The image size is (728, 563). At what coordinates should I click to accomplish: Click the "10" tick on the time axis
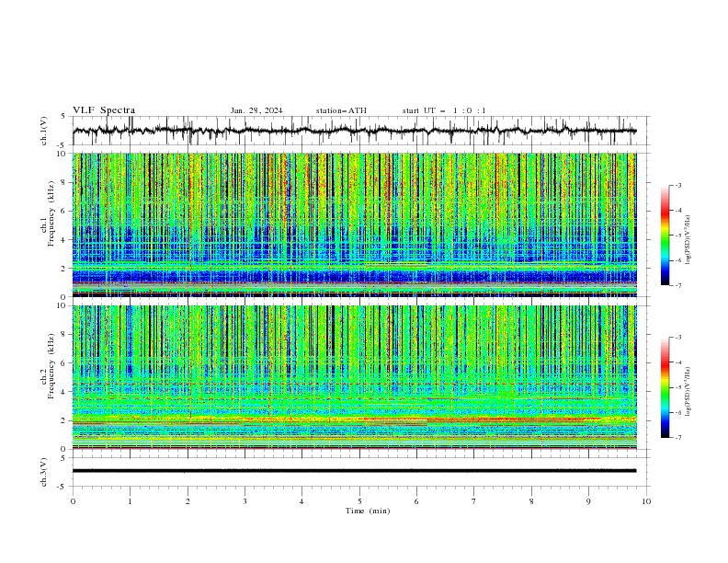[x=646, y=501]
